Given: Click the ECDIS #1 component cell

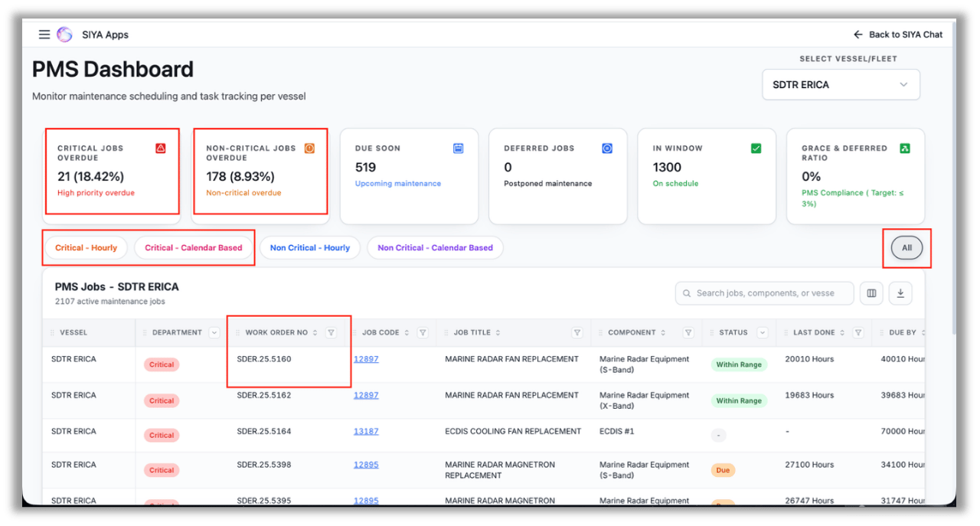Looking at the screenshot, I should pyautogui.click(x=617, y=431).
